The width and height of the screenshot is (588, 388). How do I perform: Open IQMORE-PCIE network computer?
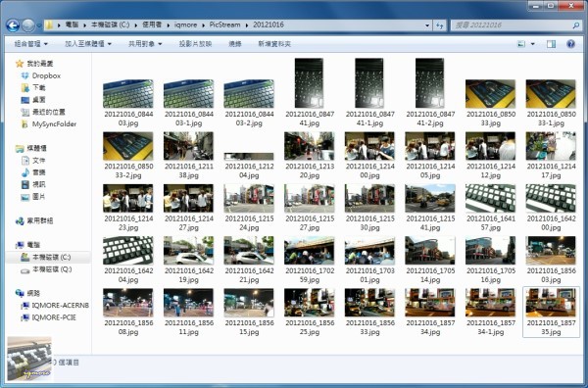point(49,317)
